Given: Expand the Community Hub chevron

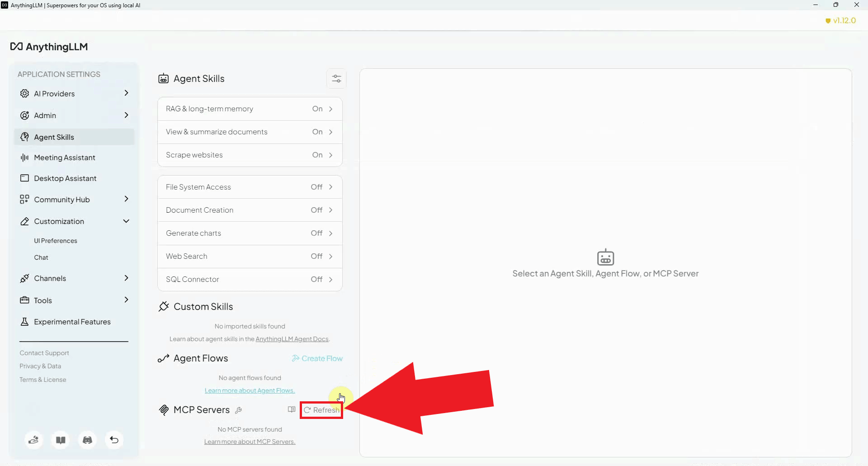Looking at the screenshot, I should [126, 199].
